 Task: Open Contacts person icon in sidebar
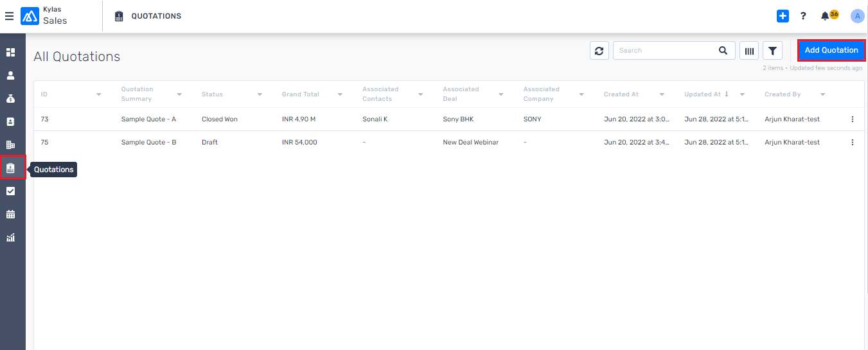click(10, 75)
